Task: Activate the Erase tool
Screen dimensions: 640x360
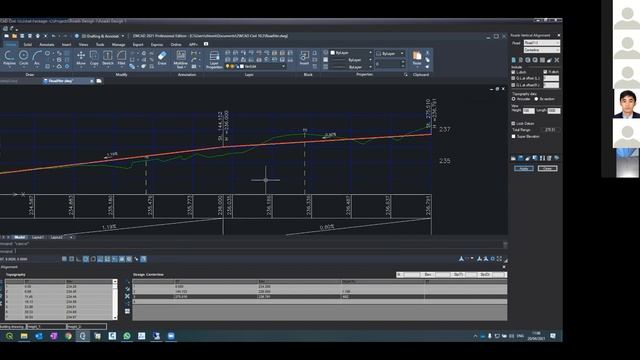Action: coord(162,58)
